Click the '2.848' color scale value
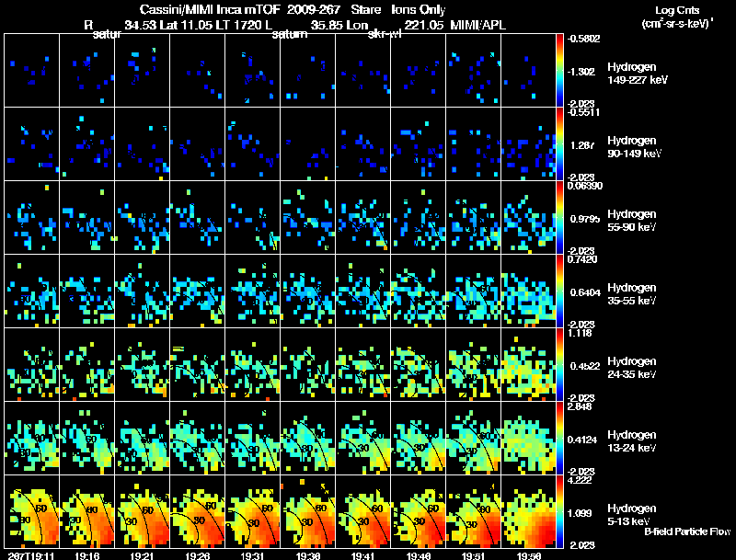This screenshot has width=736, height=560. (x=580, y=406)
